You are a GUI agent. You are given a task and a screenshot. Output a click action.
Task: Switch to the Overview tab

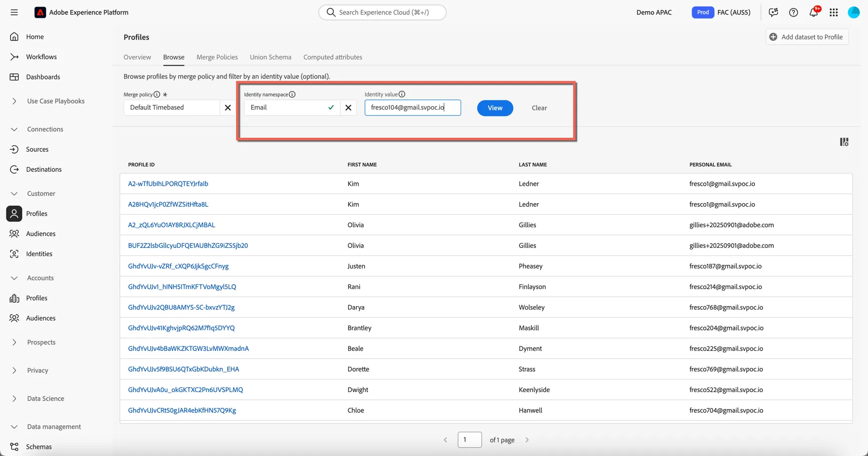tap(137, 57)
